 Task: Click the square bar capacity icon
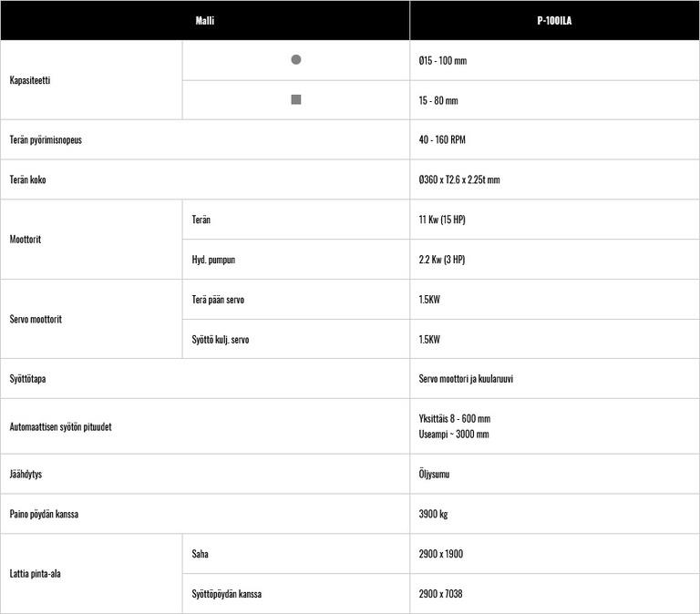coord(295,100)
